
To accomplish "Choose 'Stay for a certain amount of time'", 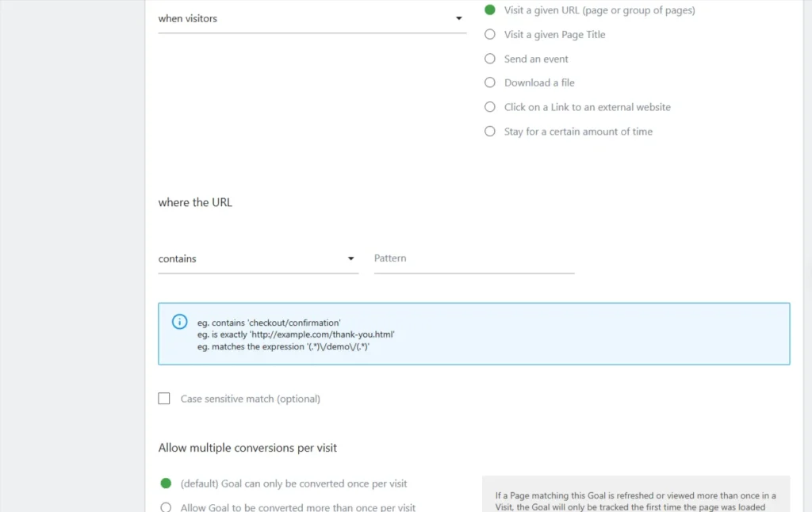I will coord(490,132).
